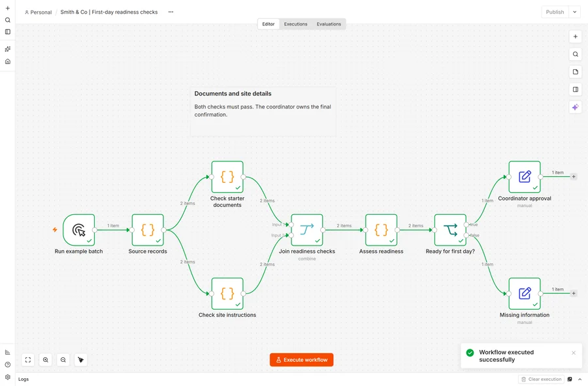The width and height of the screenshot is (588, 386).
Task: Open search from the left sidebar
Action: 7,20
